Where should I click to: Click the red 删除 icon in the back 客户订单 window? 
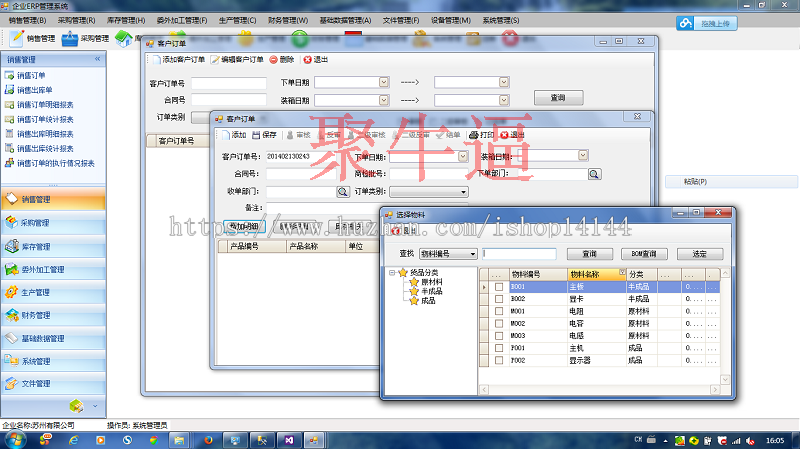click(273, 60)
